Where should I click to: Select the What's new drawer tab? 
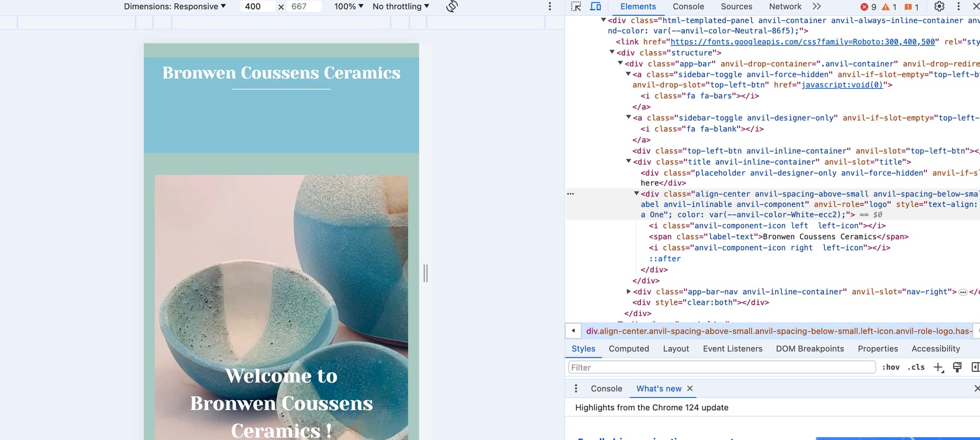coord(658,388)
